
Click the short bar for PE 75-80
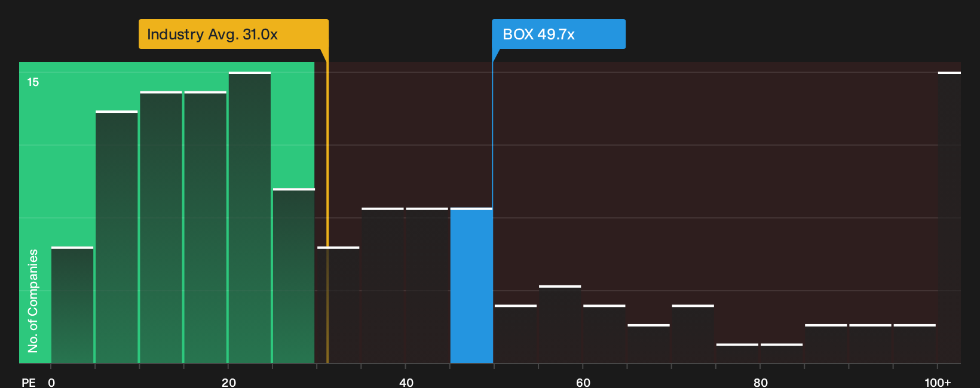click(737, 353)
